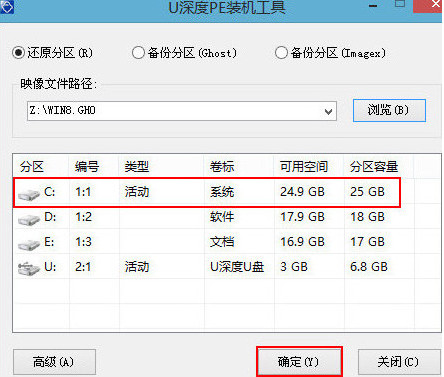Maximize the U深度PE装机工具 window
Image resolution: width=444 pixels, height=377 pixels.
tap(400, 4)
